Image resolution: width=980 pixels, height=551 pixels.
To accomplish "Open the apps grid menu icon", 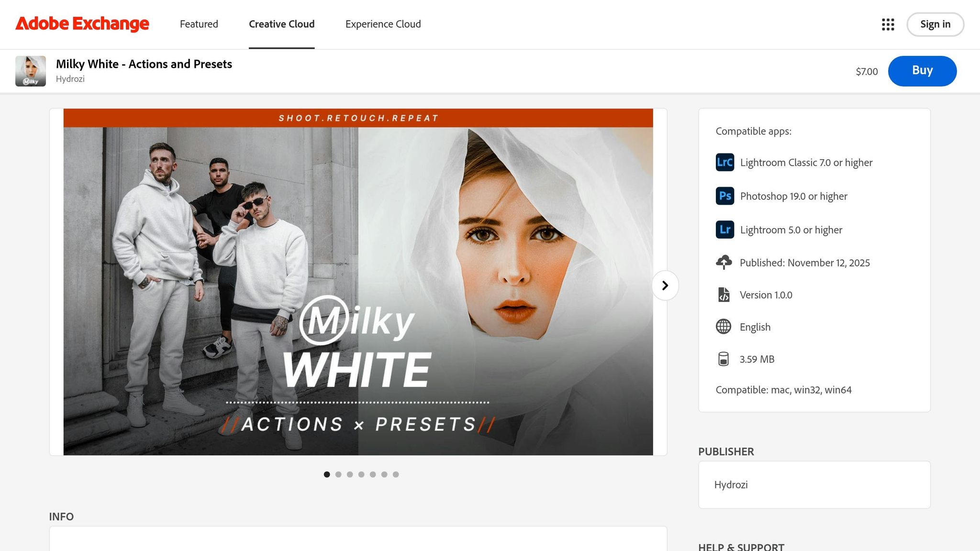I will 888,24.
